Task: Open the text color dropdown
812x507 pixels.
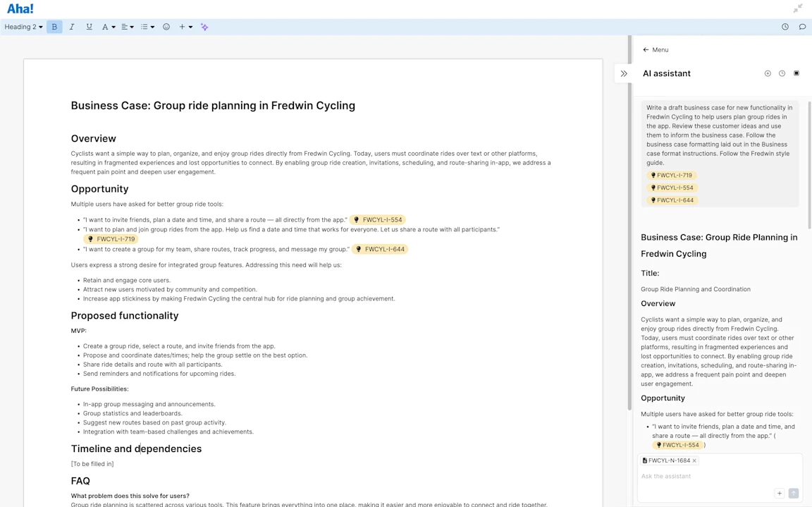Action: 109,27
